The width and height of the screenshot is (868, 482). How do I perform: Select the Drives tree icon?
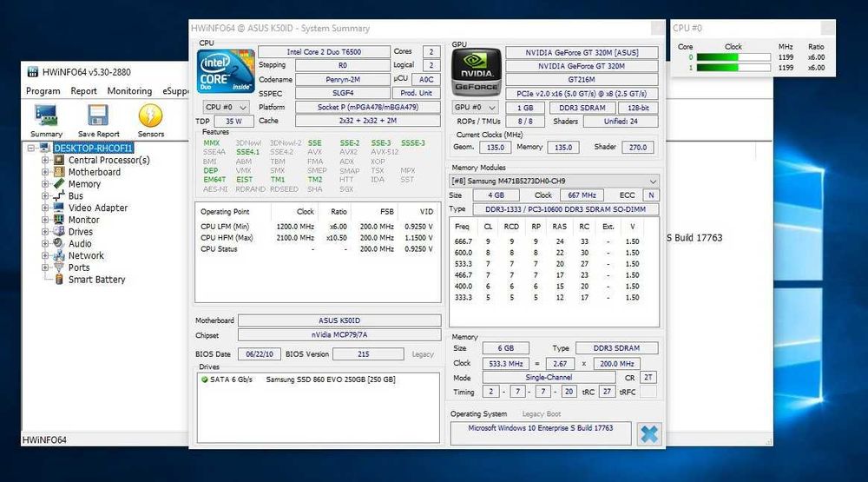click(x=59, y=232)
